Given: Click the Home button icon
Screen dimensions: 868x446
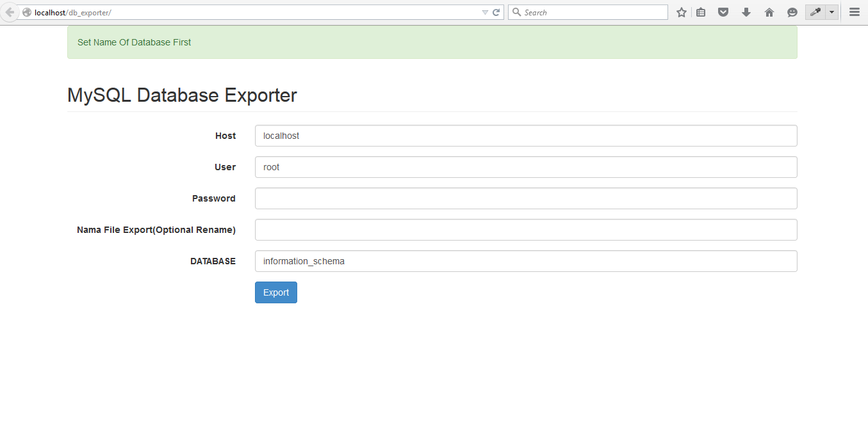Looking at the screenshot, I should click(x=769, y=12).
